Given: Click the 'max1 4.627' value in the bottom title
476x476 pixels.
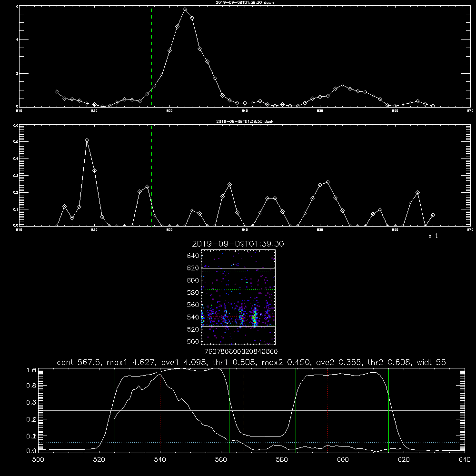Looking at the screenshot, I should coord(131,362).
